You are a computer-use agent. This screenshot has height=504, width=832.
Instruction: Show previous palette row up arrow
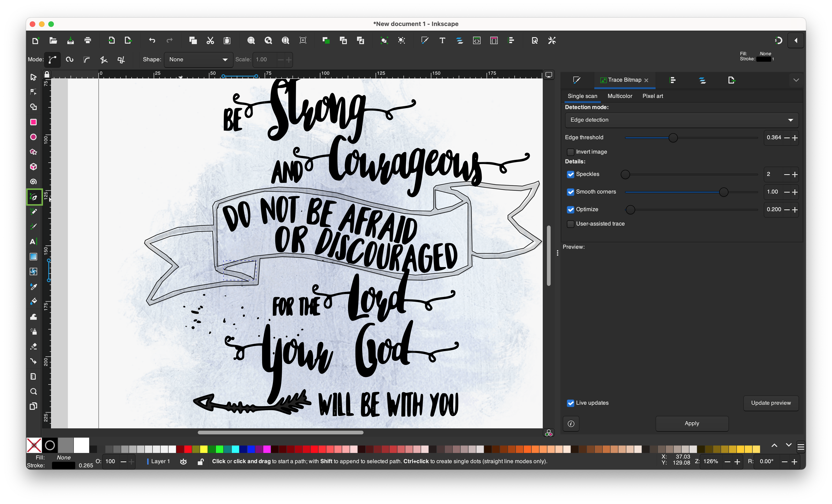click(x=774, y=446)
